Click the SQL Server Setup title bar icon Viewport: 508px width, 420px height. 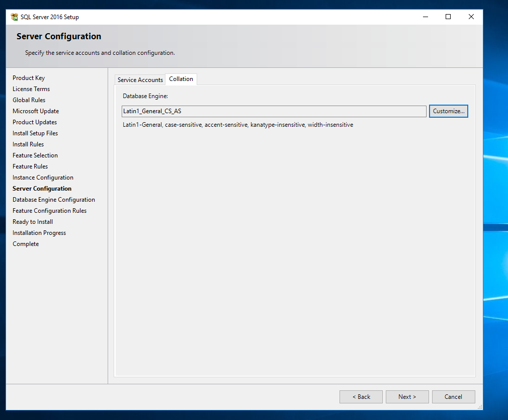click(x=14, y=17)
